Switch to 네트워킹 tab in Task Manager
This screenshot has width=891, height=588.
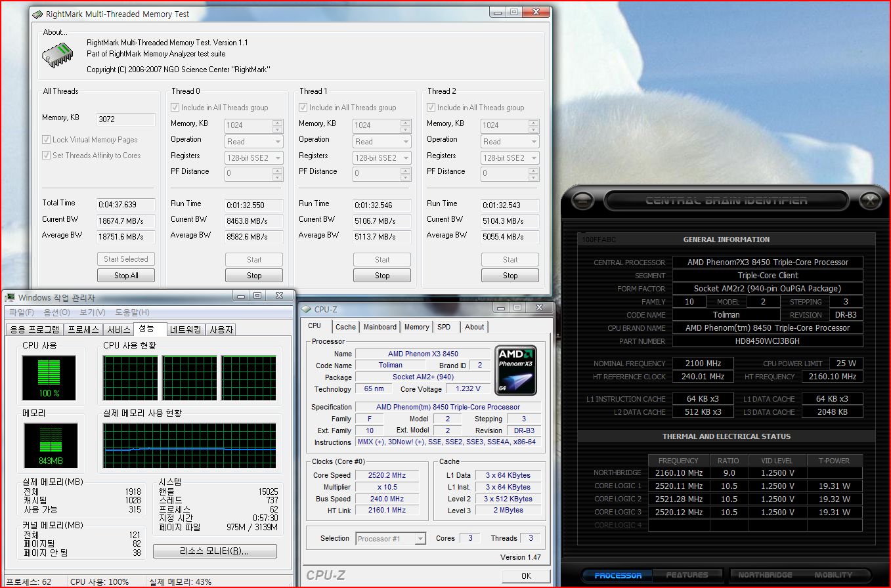click(x=187, y=329)
